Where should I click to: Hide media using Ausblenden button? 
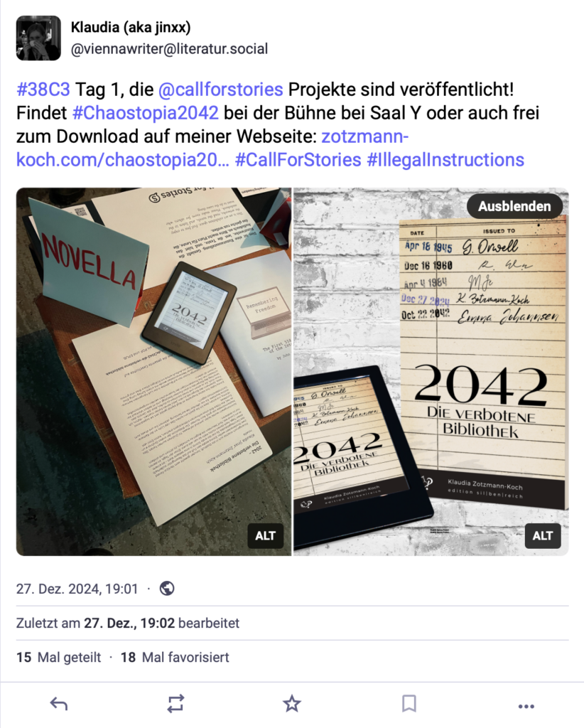(514, 206)
